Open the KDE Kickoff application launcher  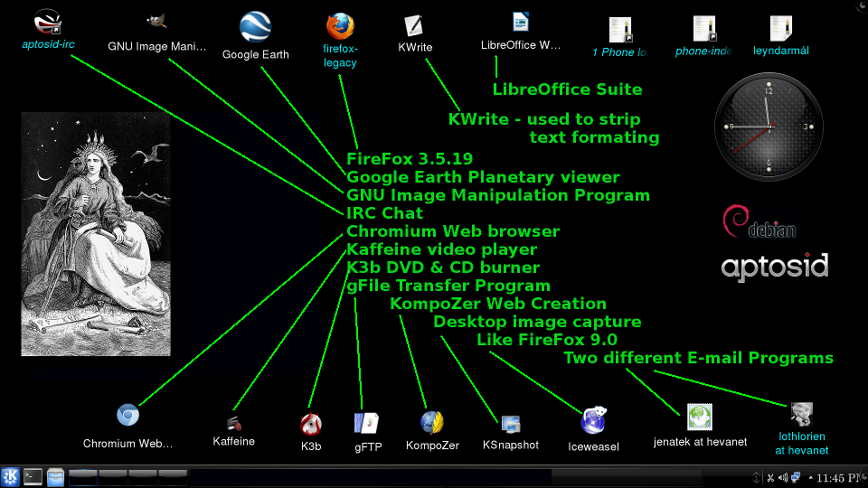pyautogui.click(x=10, y=477)
